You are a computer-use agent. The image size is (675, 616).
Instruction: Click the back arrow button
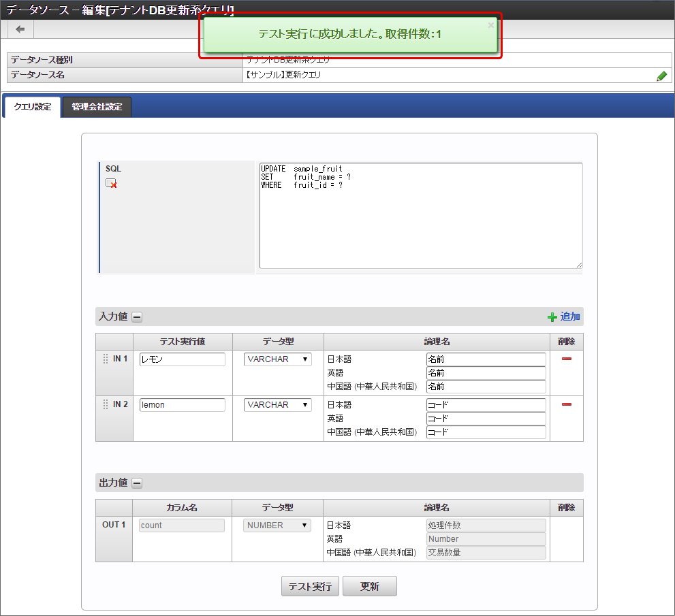(x=20, y=29)
